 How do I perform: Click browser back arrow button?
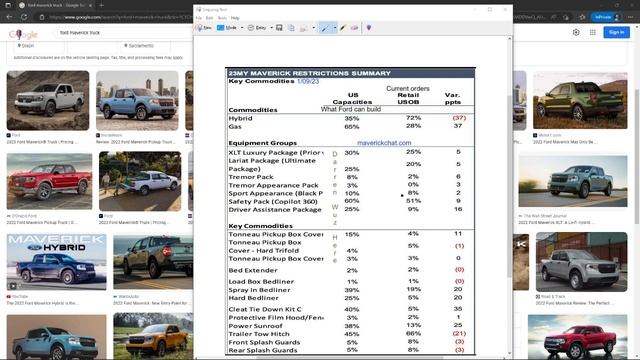[x=9, y=17]
